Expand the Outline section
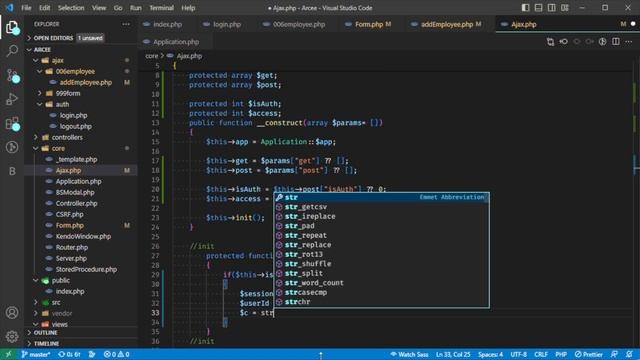Screen dimensions: 640x360 tap(45, 333)
